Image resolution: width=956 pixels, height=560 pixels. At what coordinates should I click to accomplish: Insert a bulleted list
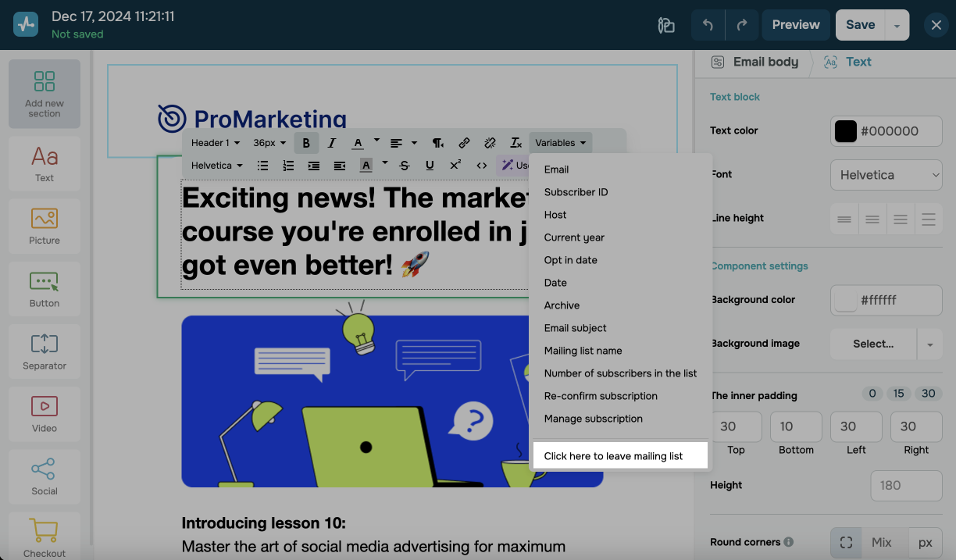click(x=263, y=166)
